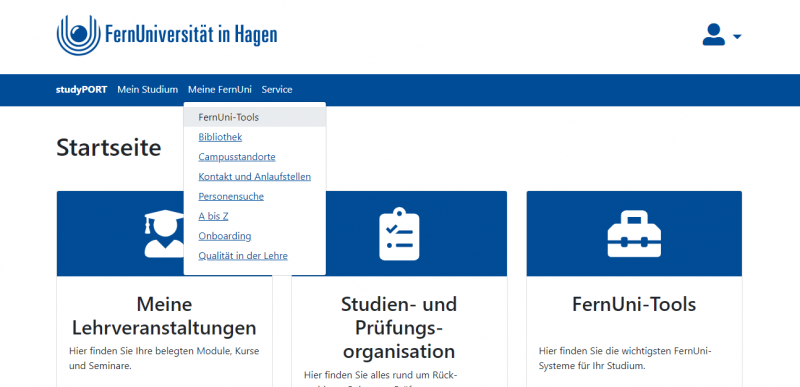Select FernUni-Tools in the dropdown menu
Screen dimensions: 800x387
(x=255, y=117)
